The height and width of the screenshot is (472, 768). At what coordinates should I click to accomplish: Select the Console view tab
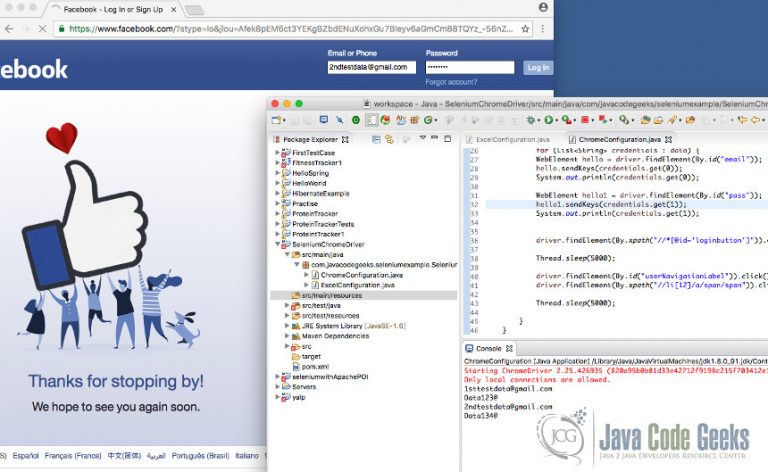click(x=488, y=349)
